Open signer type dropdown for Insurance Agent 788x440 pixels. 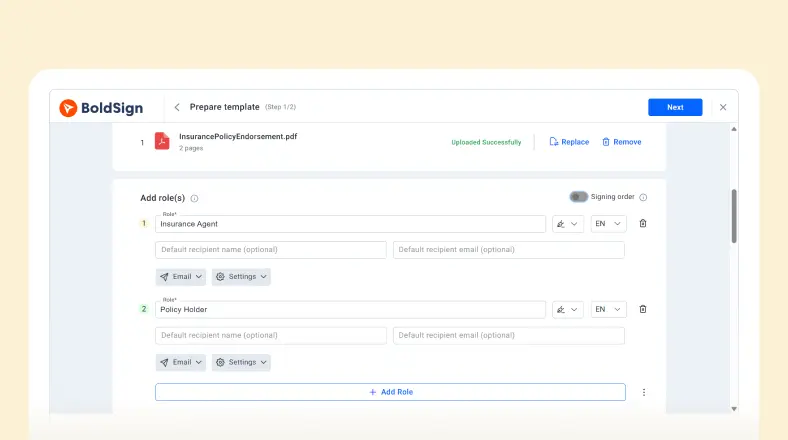point(568,224)
